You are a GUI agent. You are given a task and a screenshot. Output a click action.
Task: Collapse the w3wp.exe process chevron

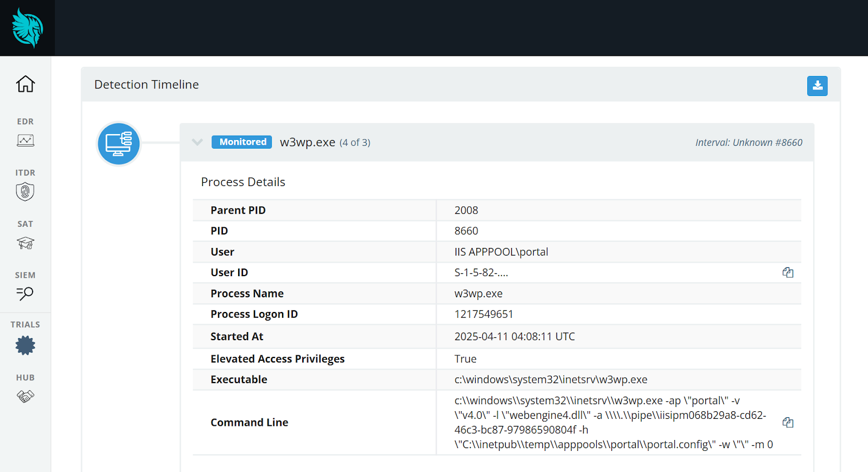tap(197, 142)
